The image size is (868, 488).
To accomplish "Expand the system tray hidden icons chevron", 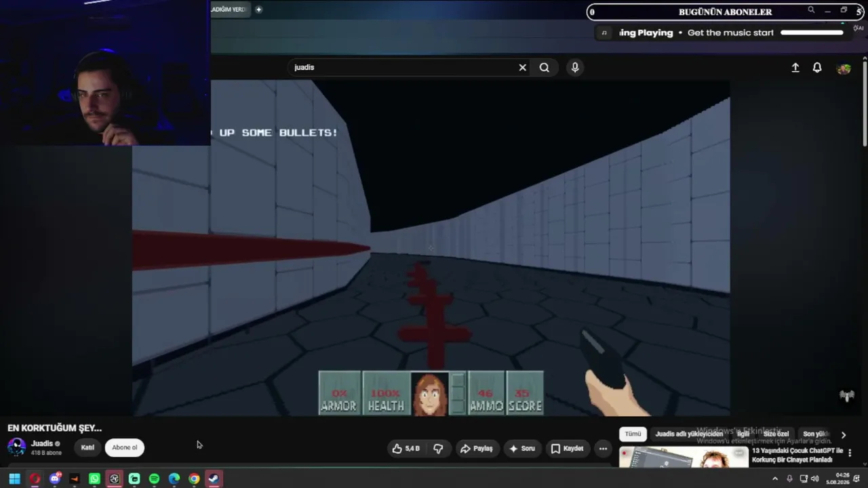I will (775, 479).
